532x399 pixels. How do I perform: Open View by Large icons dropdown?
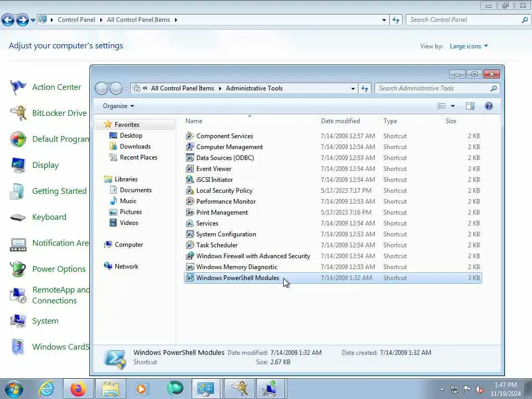pyautogui.click(x=469, y=46)
